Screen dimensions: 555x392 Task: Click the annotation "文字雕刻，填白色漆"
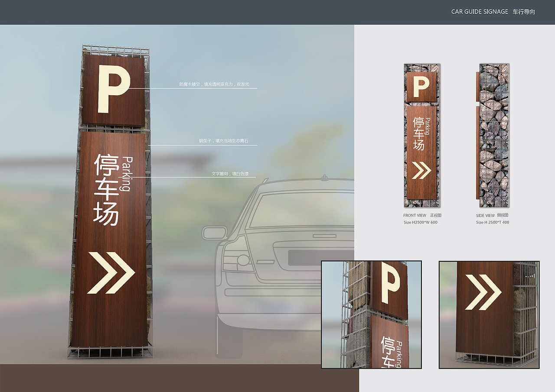pyautogui.click(x=230, y=173)
